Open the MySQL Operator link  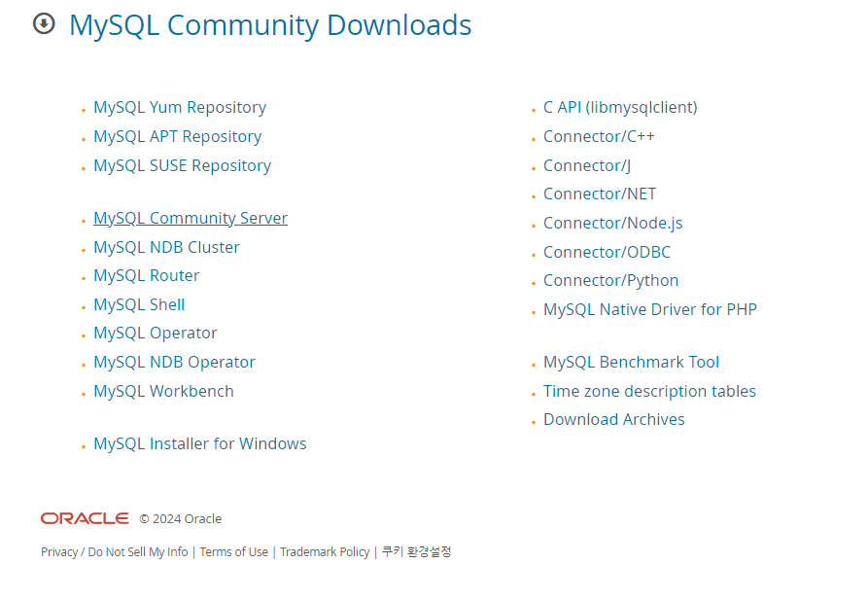[155, 333]
